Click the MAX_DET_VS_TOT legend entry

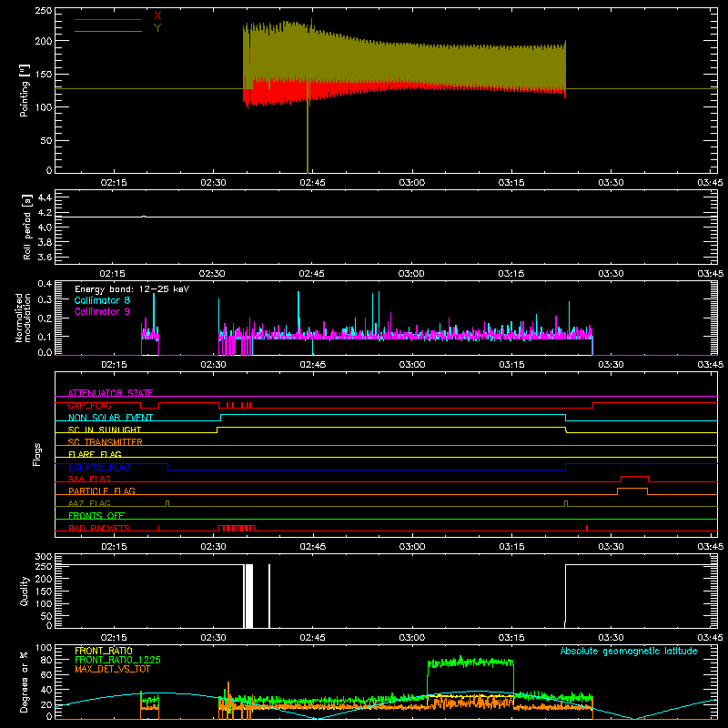pyautogui.click(x=111, y=669)
